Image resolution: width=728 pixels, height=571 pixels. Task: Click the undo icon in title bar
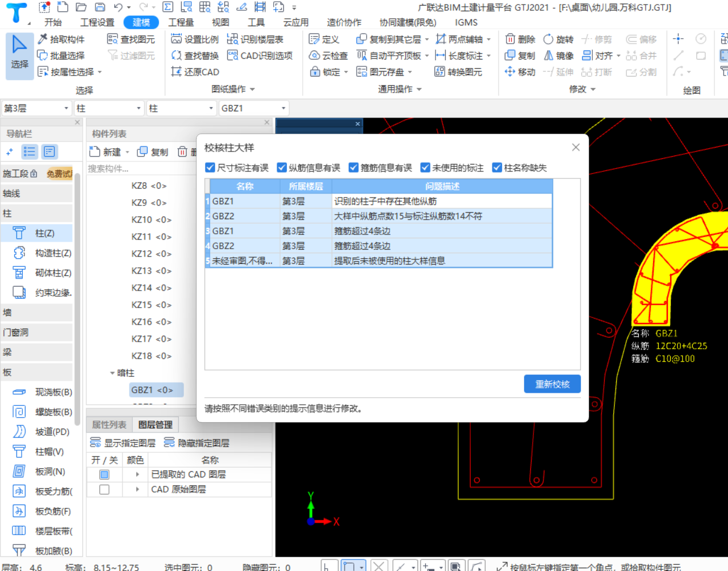click(118, 7)
